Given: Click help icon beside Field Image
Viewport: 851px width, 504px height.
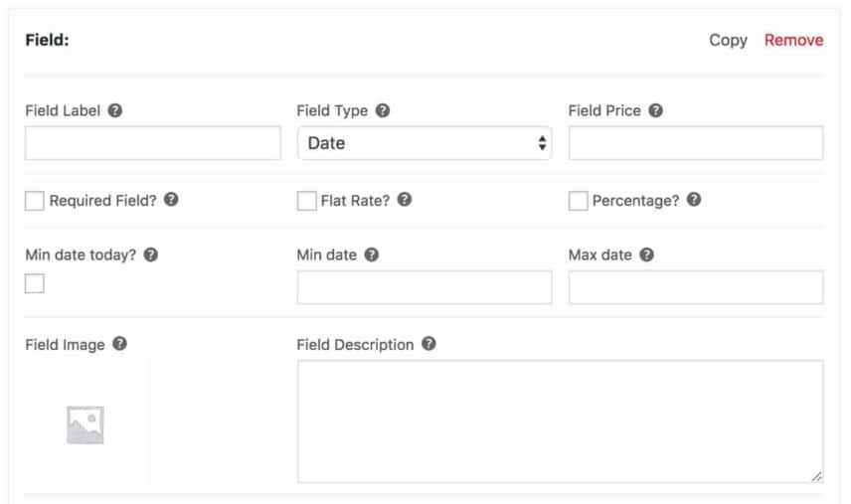Looking at the screenshot, I should pos(119,344).
